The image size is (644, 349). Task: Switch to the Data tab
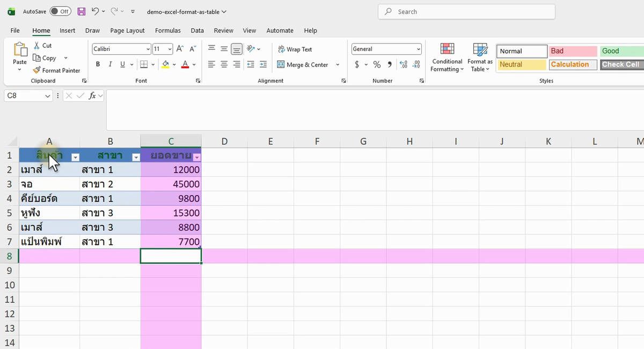click(x=197, y=31)
